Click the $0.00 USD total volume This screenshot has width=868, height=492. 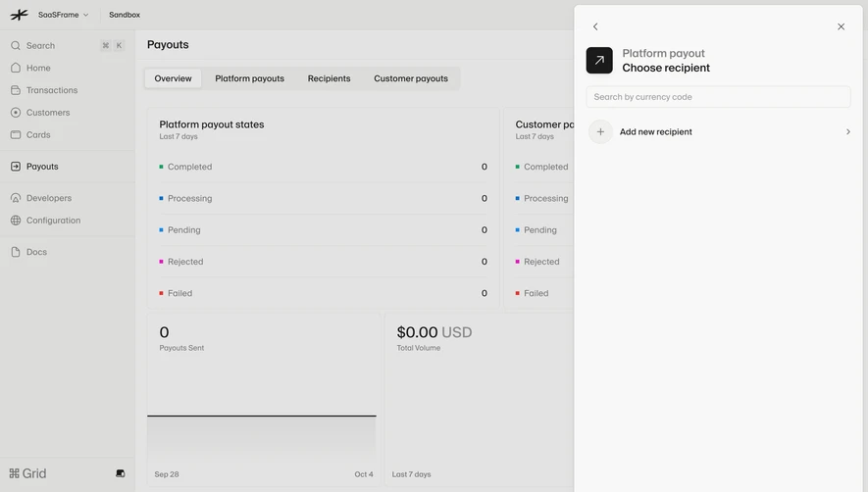click(434, 332)
